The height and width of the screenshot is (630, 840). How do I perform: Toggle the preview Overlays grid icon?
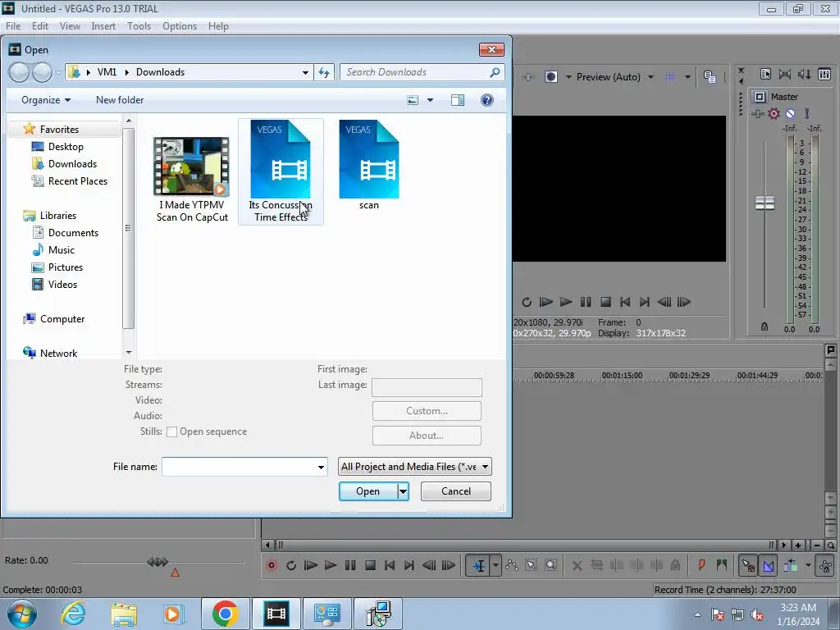coord(670,76)
